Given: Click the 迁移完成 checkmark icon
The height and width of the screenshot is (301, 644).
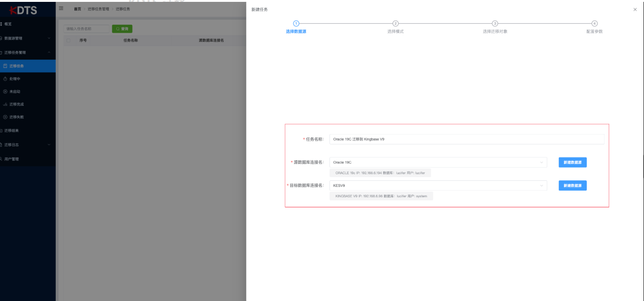Looking at the screenshot, I should click(5, 104).
